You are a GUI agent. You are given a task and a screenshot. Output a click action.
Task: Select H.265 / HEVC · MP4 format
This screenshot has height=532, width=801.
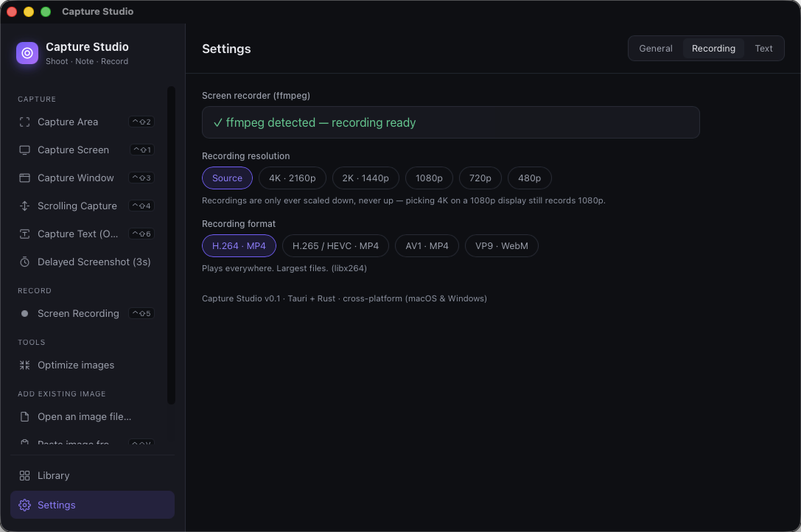(335, 246)
